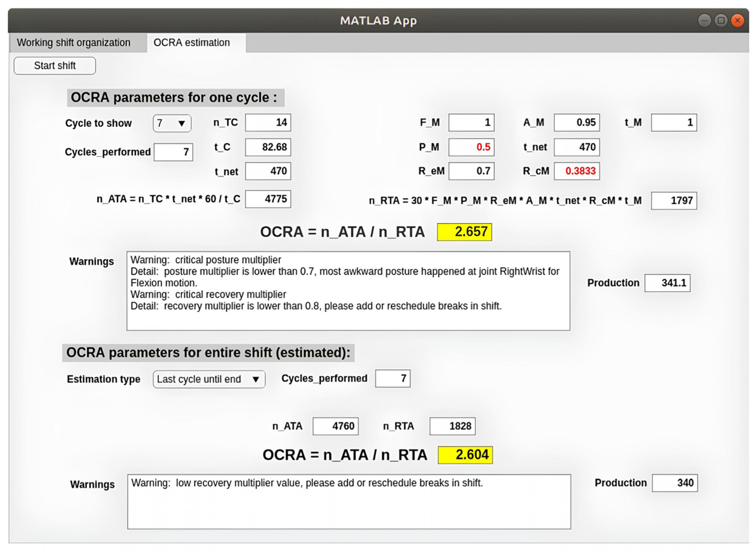Click the entire shift Warnings text area
The height and width of the screenshot is (553, 756).
coord(349,501)
